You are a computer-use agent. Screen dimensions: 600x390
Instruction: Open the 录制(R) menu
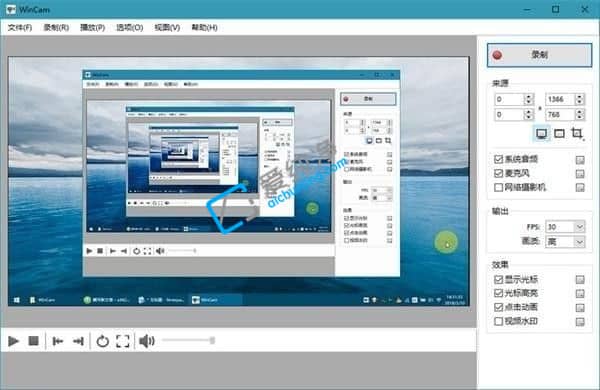pyautogui.click(x=56, y=28)
